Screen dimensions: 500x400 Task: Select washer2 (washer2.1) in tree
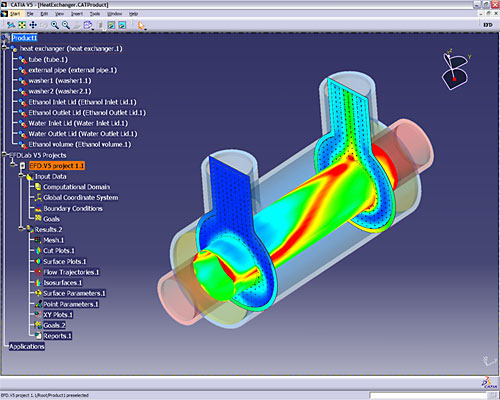tap(60, 91)
